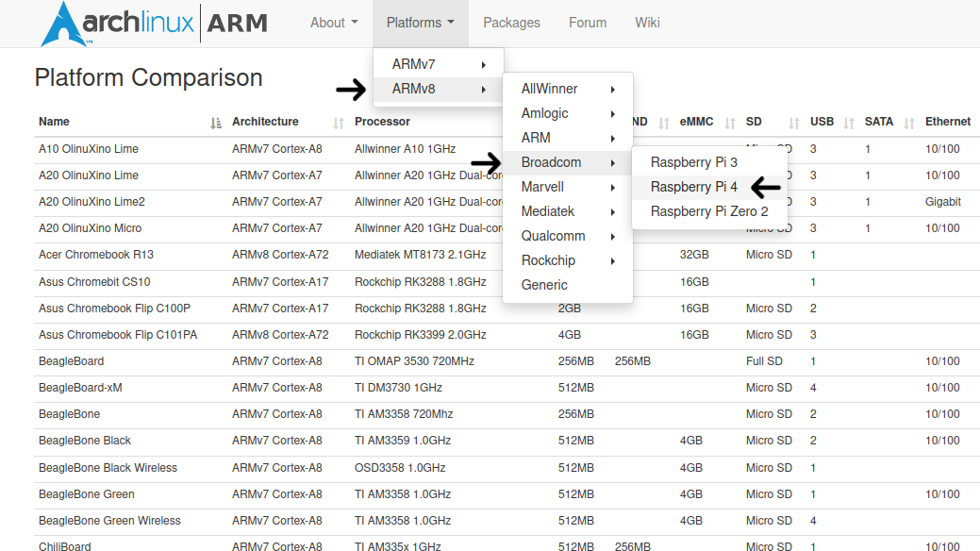The width and height of the screenshot is (980, 551).
Task: Open A20 OlinuXino Micro platform
Action: (90, 228)
